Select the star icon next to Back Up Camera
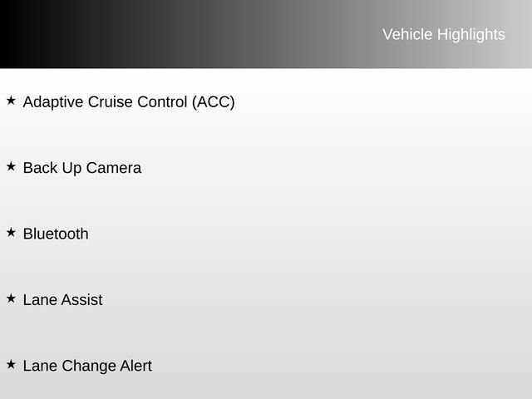This screenshot has width=532, height=399. click(11, 166)
